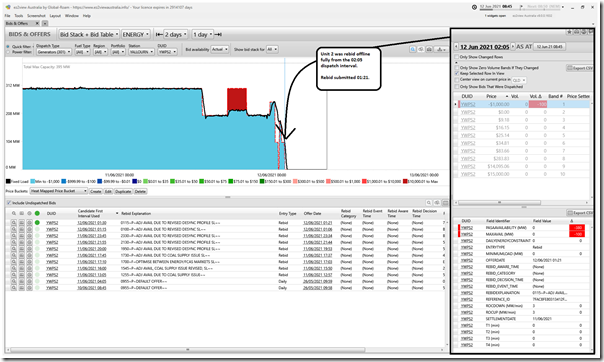This screenshot has height=362, width=604.
Task: Open the 2 days range dropdown
Action: (175, 34)
